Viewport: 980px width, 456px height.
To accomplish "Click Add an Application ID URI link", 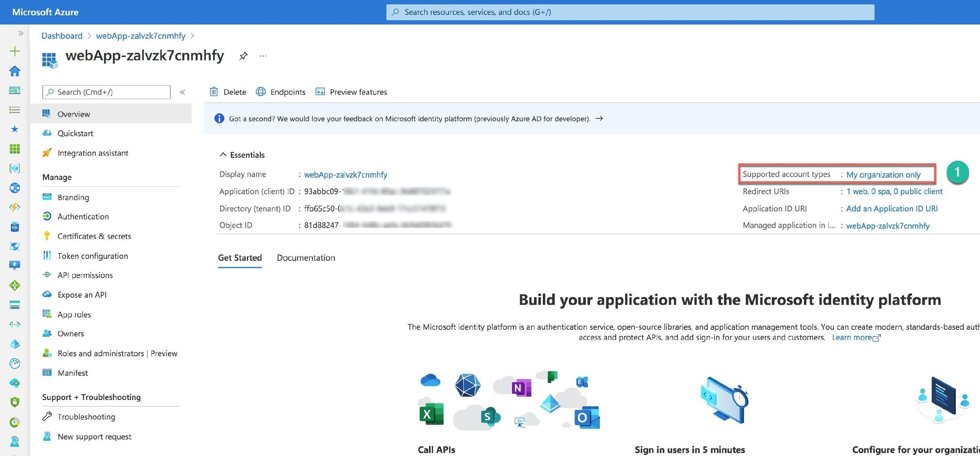I will point(892,209).
